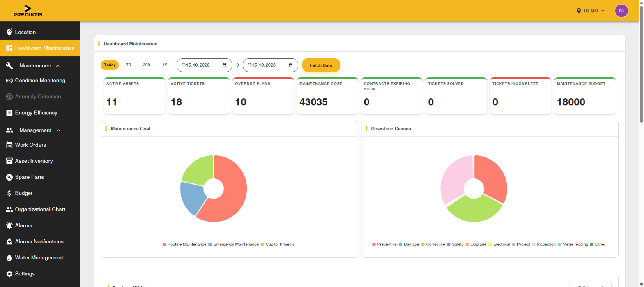Click the Energy Efficiency icon
Viewport: 644px width, 287px height.
pyautogui.click(x=9, y=113)
